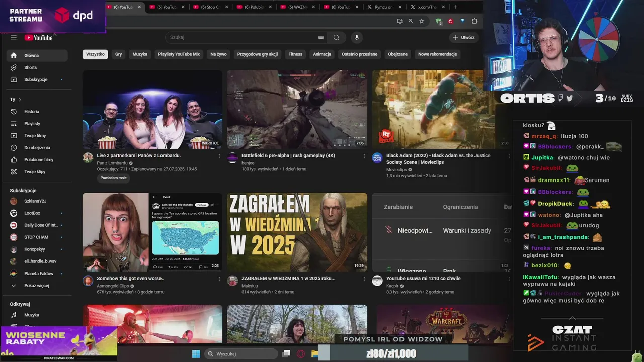Click the Windows taskbar Wyszukaj search box
The height and width of the screenshot is (362, 644).
242,354
